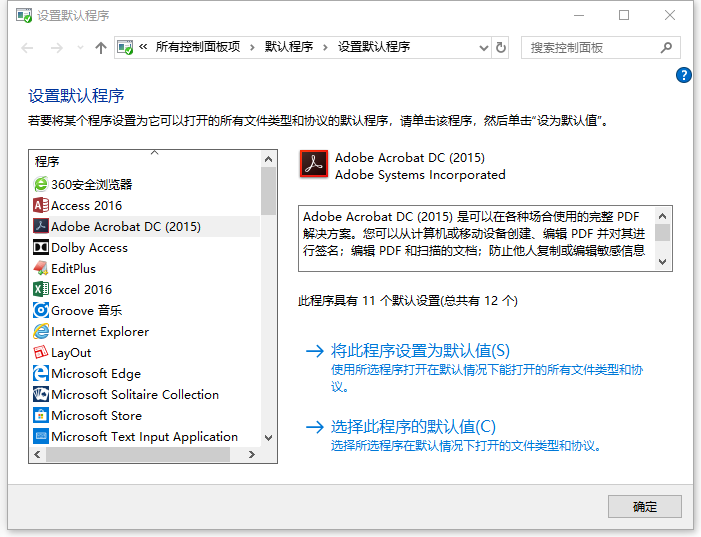
Task: Click the 确定 button
Action: click(645, 506)
